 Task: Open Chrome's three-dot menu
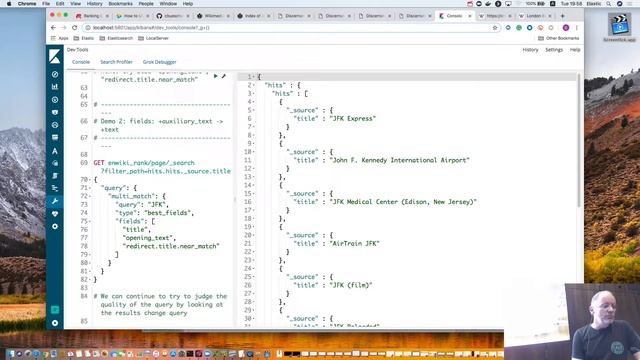click(577, 28)
